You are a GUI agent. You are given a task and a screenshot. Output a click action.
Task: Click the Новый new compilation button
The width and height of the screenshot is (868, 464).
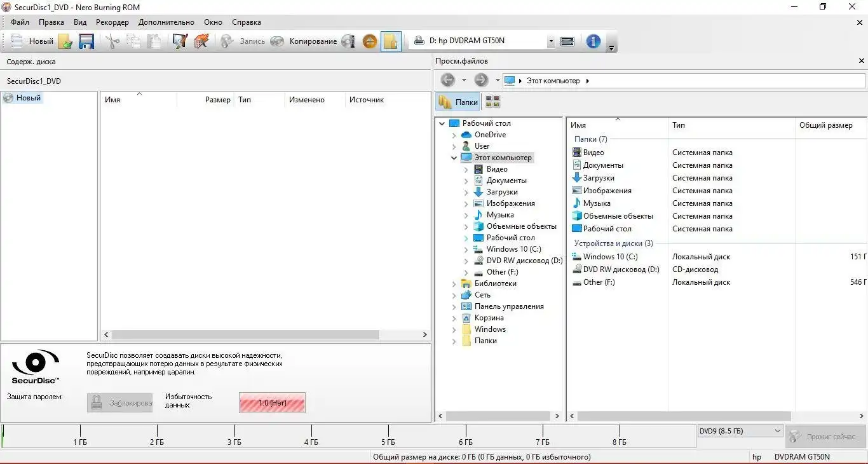(32, 41)
